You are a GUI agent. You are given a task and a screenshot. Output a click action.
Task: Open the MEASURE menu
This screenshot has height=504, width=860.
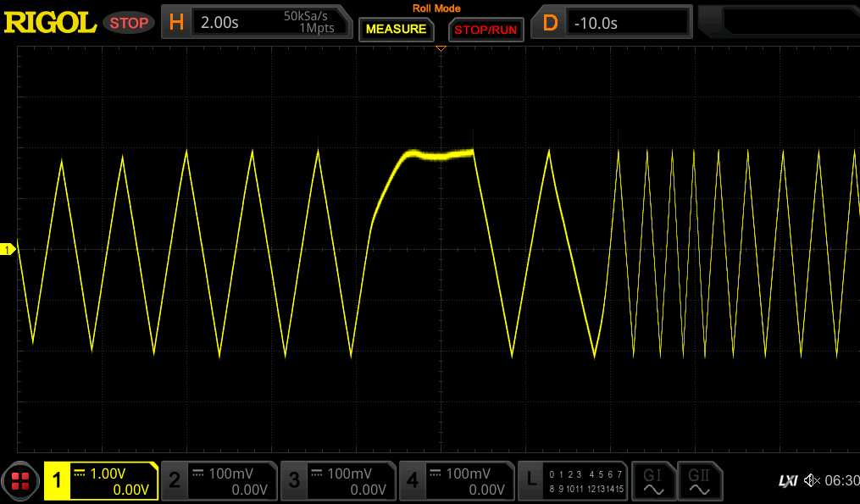tap(396, 30)
